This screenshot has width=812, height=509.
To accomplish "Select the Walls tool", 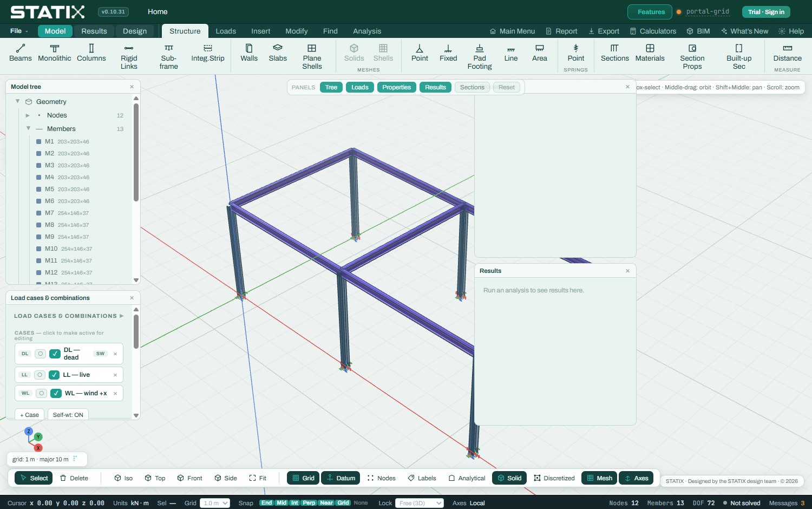I will pos(249,53).
